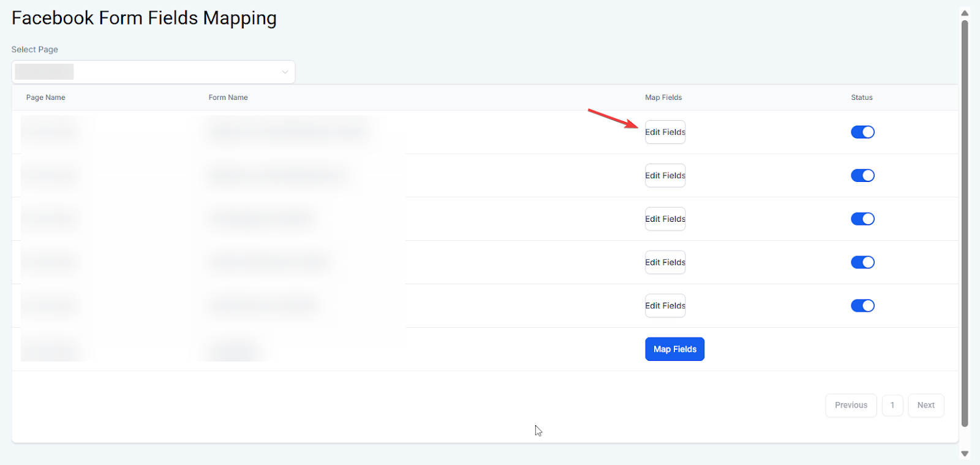Switch off the fourth row status toggle
Screen dimensions: 980x465
point(862,262)
